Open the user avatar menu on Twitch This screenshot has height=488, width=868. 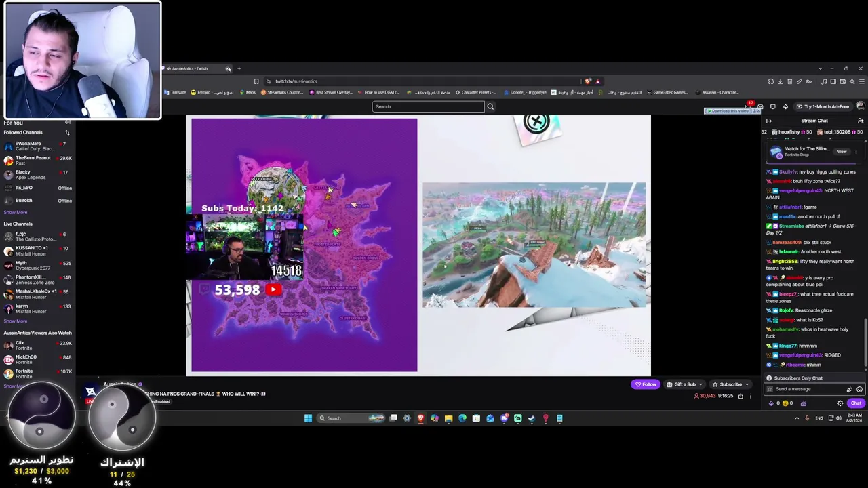pyautogui.click(x=861, y=106)
